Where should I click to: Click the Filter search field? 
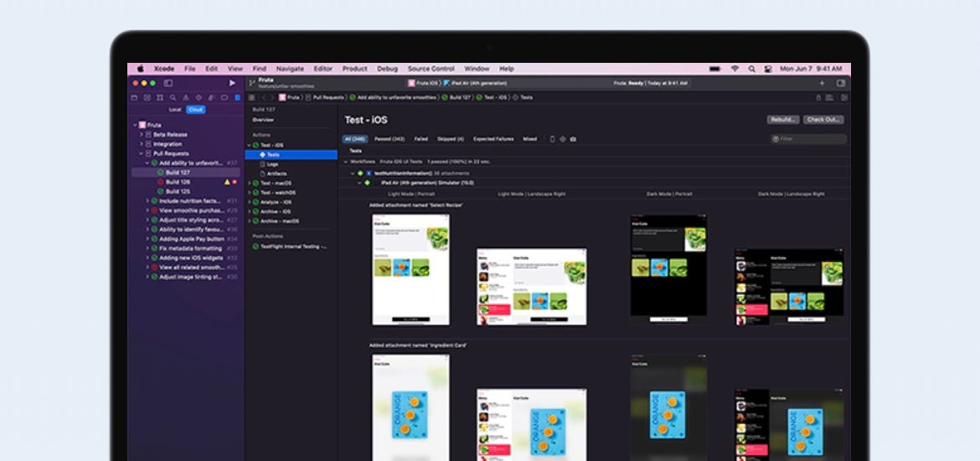pyautogui.click(x=809, y=139)
